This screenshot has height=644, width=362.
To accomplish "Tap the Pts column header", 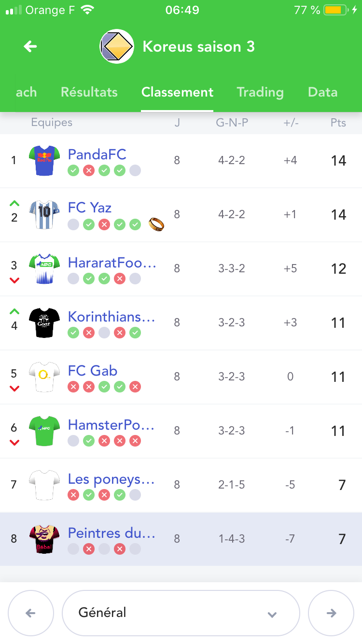I will [x=338, y=123].
